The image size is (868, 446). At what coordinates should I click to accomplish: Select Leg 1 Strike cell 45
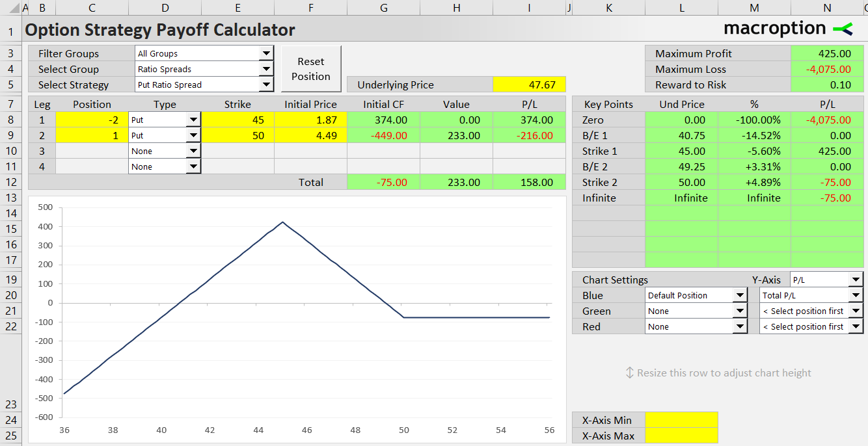point(237,120)
